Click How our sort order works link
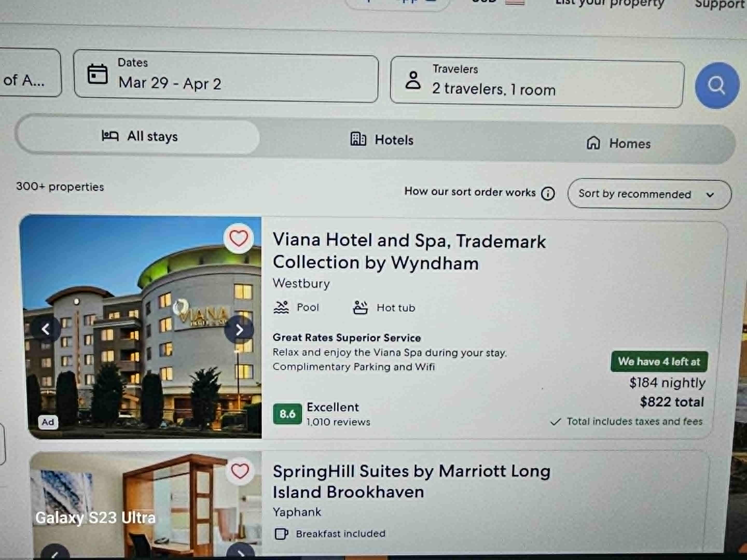Viewport: 747px width, 560px height. pyautogui.click(x=470, y=192)
